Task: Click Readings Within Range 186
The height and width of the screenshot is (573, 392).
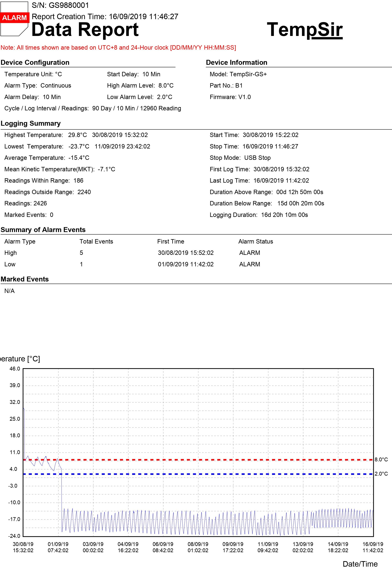Action: tap(44, 180)
